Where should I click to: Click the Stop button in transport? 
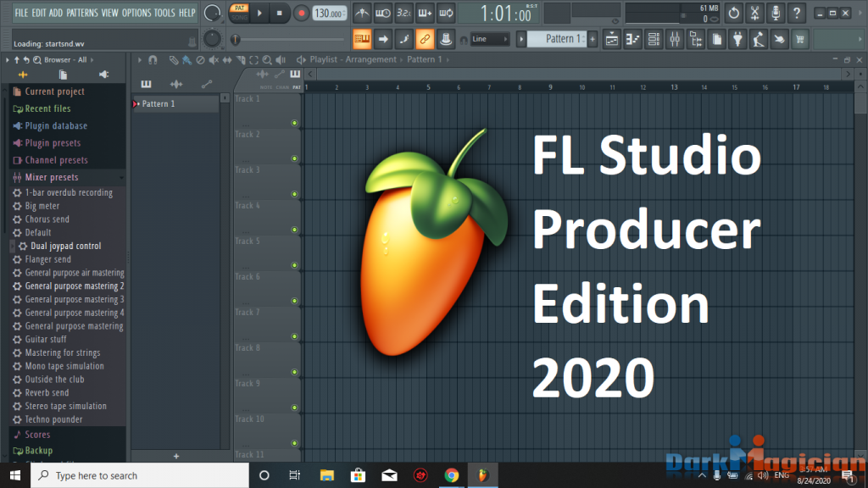pos(280,13)
